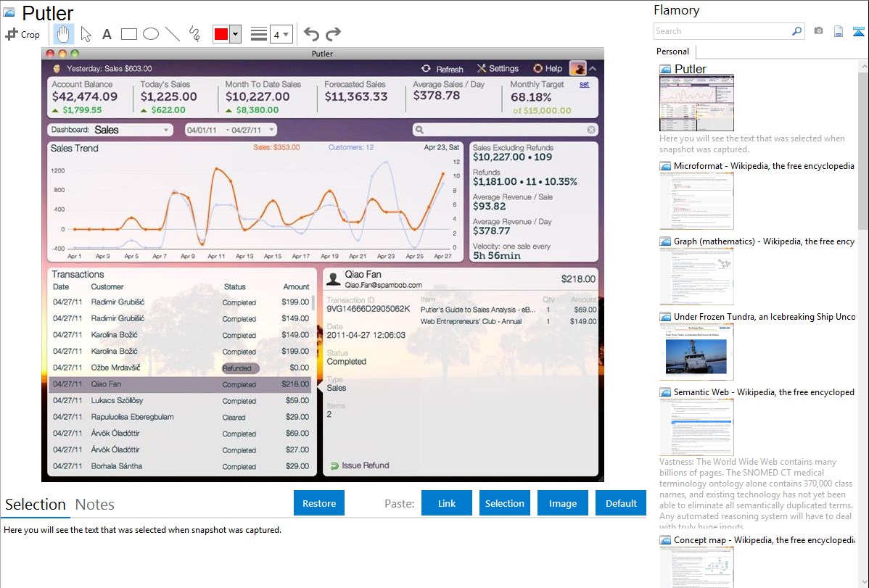
Task: Pick the freehand scribble tool
Action: tap(194, 34)
